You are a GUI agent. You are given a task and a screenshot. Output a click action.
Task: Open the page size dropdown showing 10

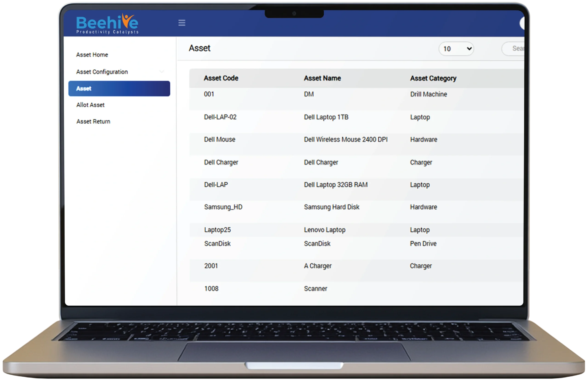point(456,49)
